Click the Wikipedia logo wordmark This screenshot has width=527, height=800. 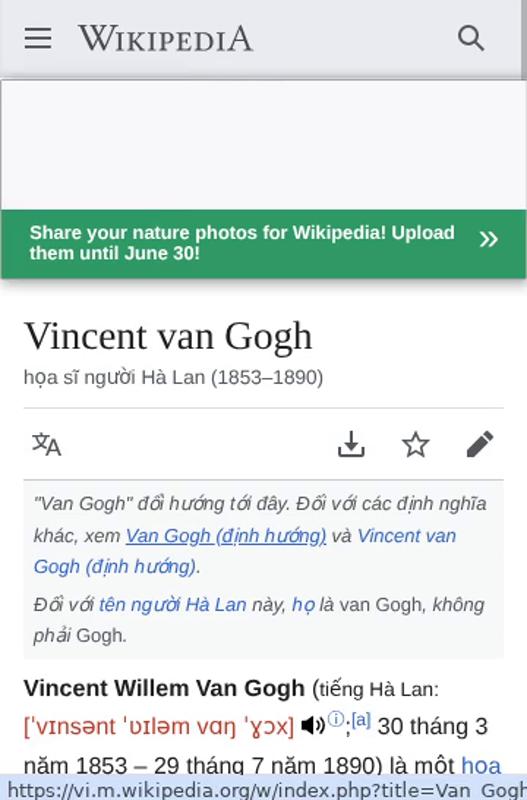pos(165,39)
